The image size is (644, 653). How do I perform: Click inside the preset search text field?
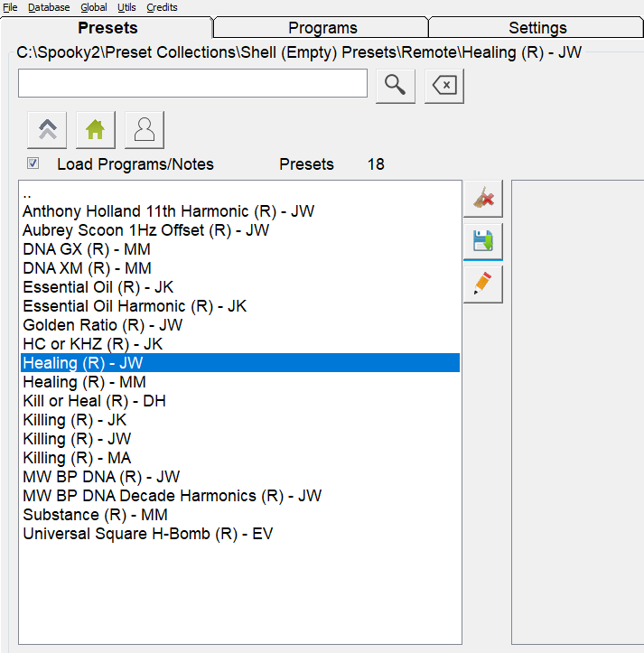(x=192, y=84)
